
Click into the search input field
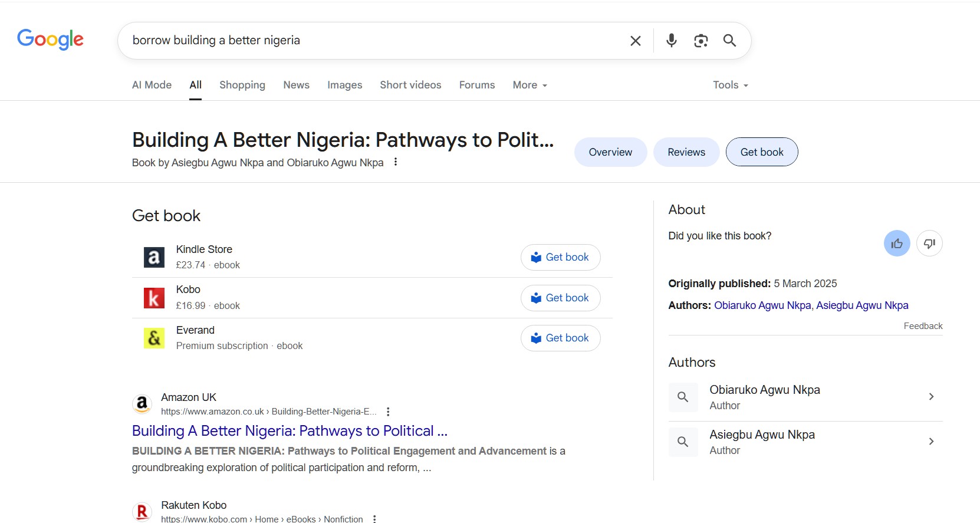coord(371,41)
